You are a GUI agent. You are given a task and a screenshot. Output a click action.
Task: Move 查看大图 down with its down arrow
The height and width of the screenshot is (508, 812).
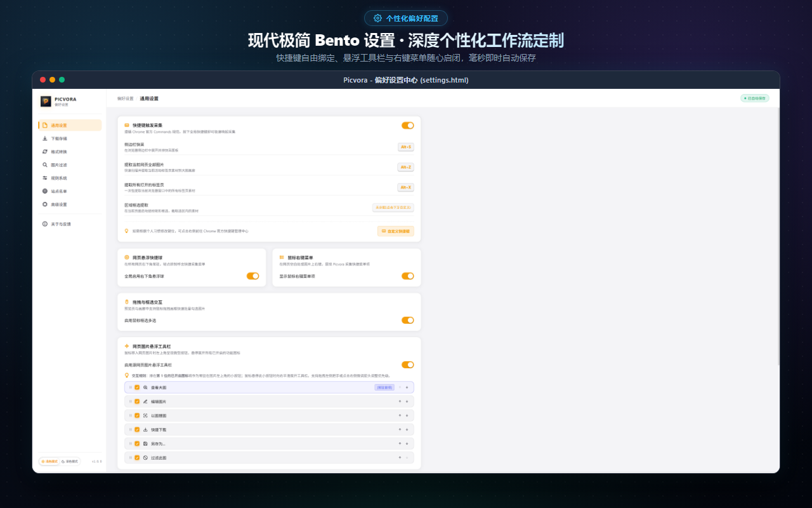tap(407, 387)
